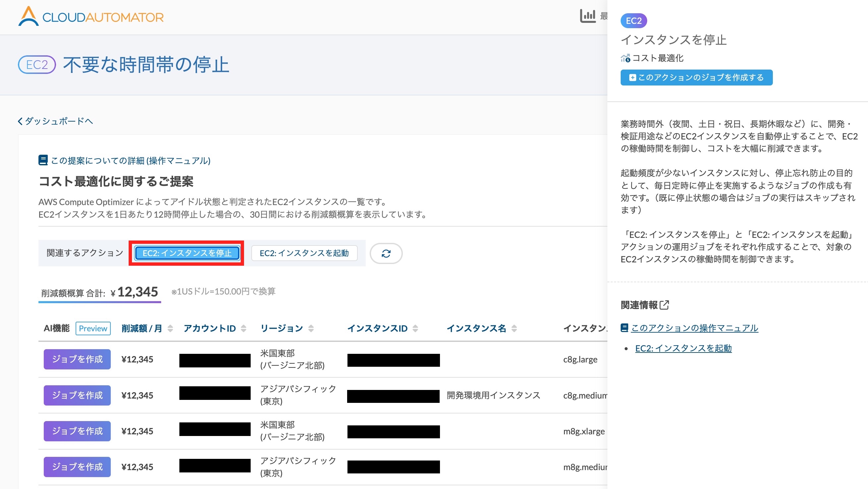Go back via ダッシュボードへ link
The height and width of the screenshot is (489, 868).
55,121
